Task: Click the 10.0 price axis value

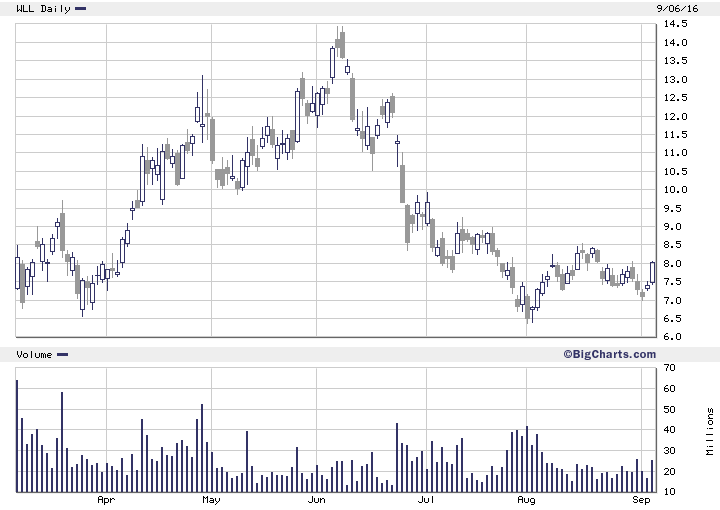Action: tap(675, 190)
